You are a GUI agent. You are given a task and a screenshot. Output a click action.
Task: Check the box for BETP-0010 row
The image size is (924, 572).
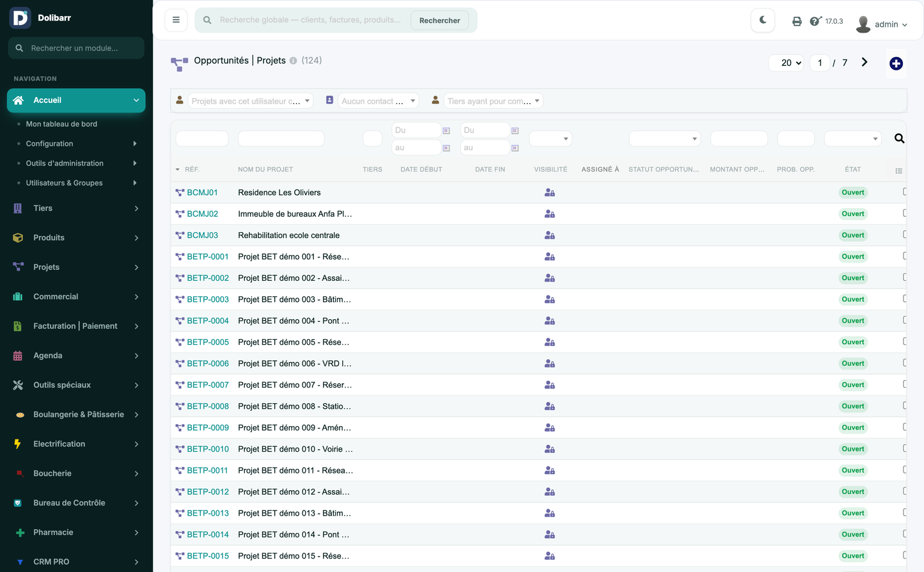(905, 449)
